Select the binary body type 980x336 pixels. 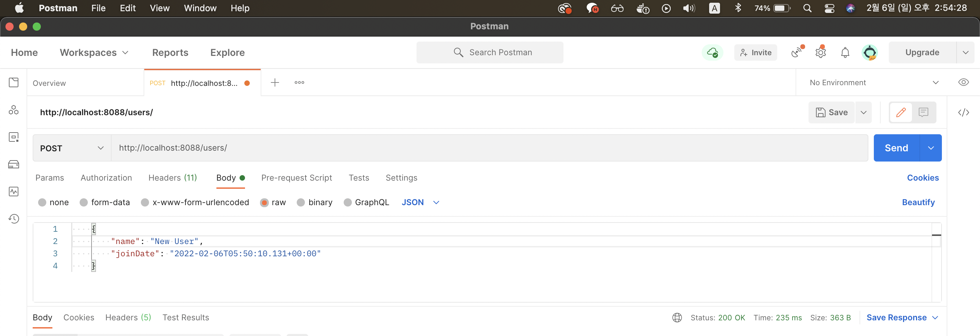click(300, 202)
